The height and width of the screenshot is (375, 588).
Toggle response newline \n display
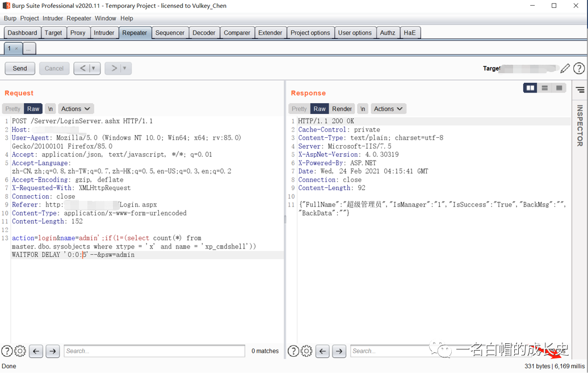363,109
